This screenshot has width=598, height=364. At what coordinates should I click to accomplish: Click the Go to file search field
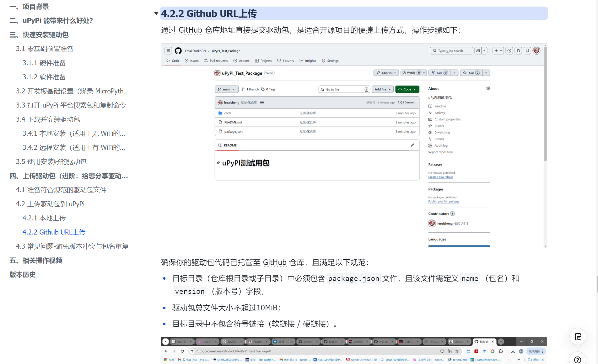pos(344,89)
